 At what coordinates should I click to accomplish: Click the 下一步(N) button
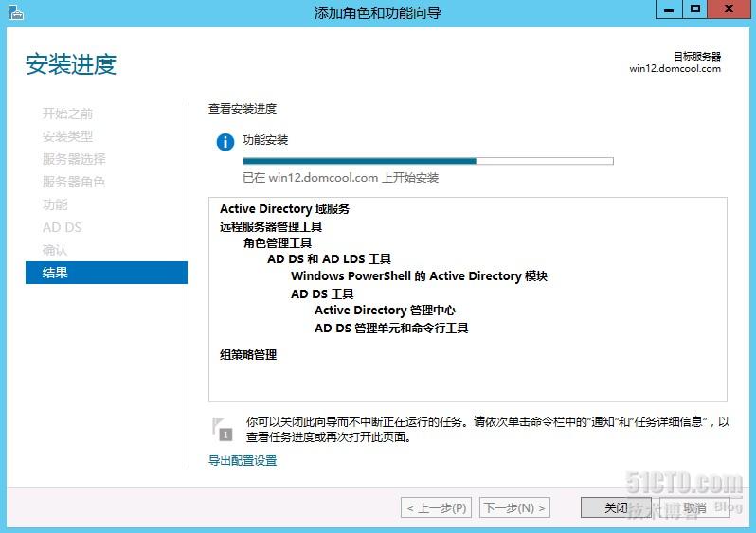pyautogui.click(x=514, y=508)
